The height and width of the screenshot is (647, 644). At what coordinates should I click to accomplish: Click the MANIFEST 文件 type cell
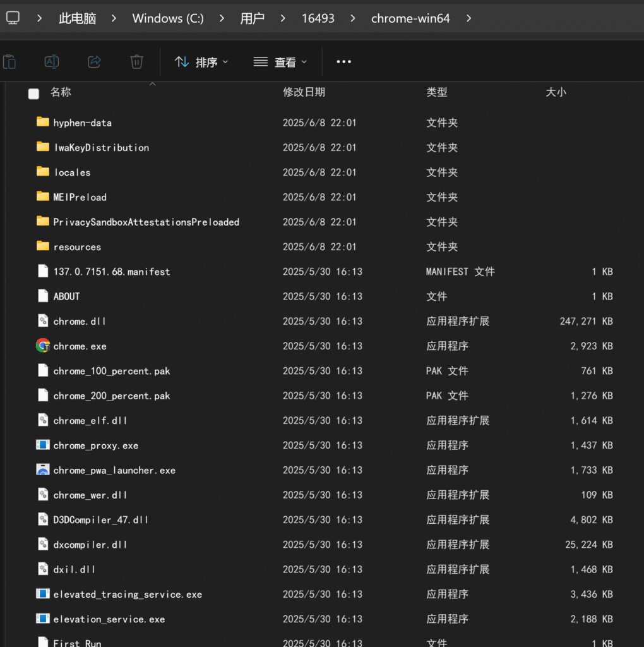click(x=460, y=272)
